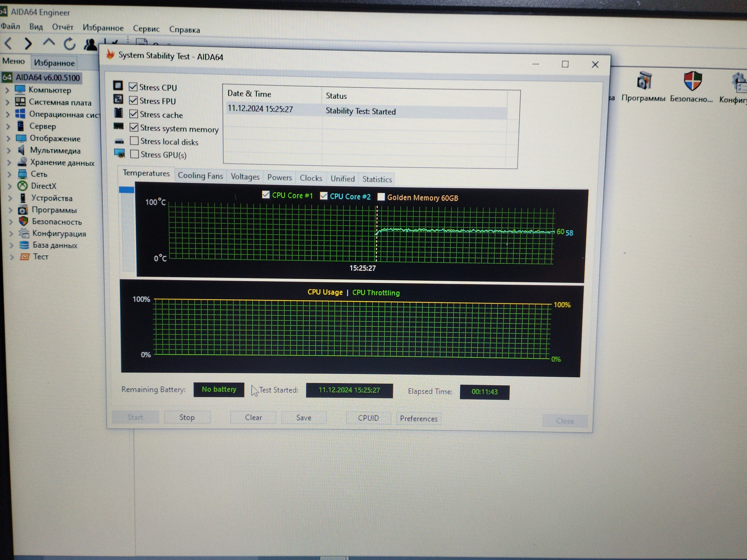Image resolution: width=747 pixels, height=560 pixels.
Task: Open CPUID panel button
Action: (368, 418)
